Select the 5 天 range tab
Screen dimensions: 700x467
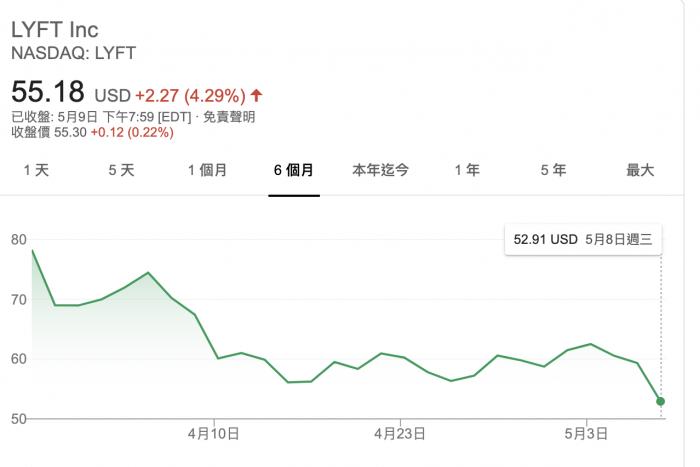(121, 170)
